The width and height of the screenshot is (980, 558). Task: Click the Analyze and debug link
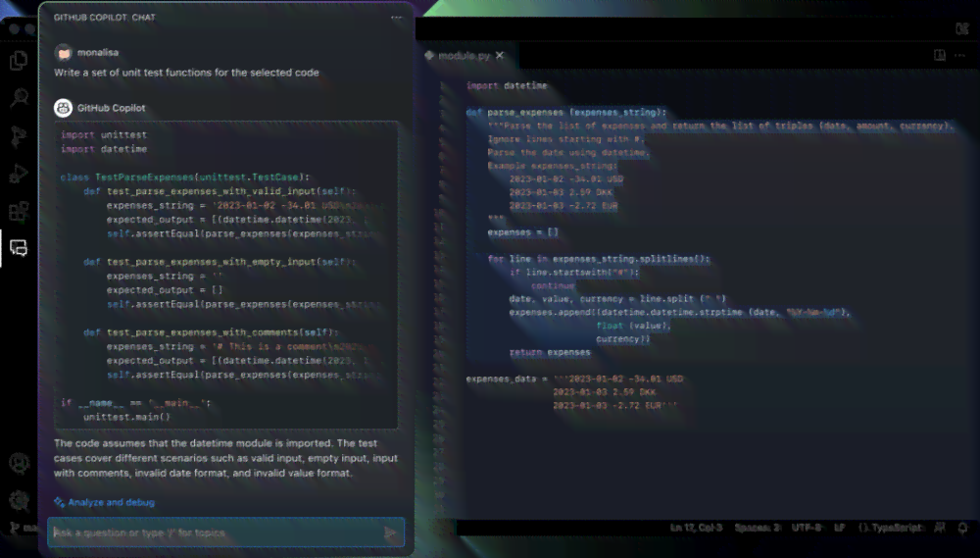coord(111,502)
